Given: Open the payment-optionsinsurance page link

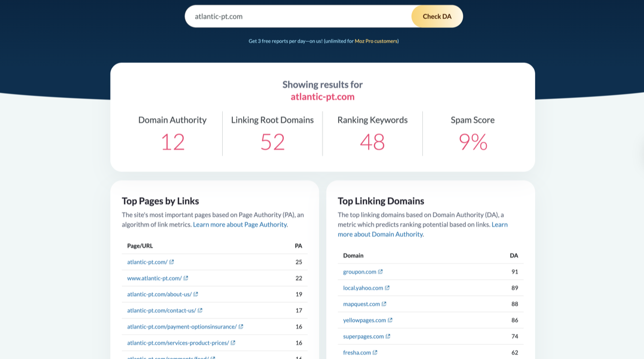Looking at the screenshot, I should [x=182, y=326].
